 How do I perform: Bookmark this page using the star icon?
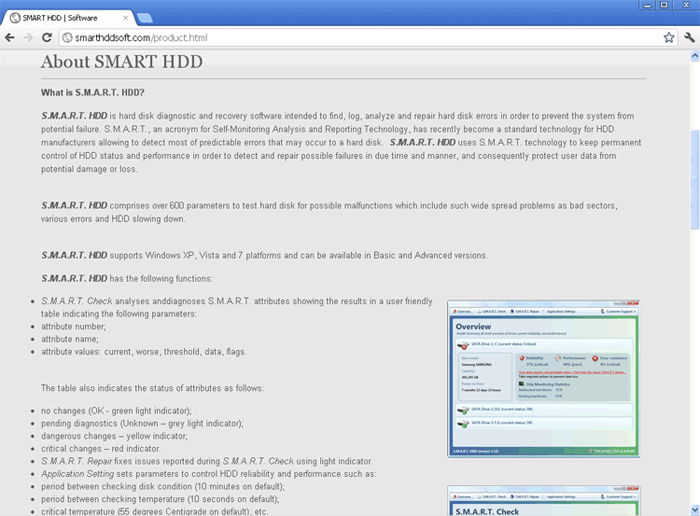pyautogui.click(x=668, y=37)
